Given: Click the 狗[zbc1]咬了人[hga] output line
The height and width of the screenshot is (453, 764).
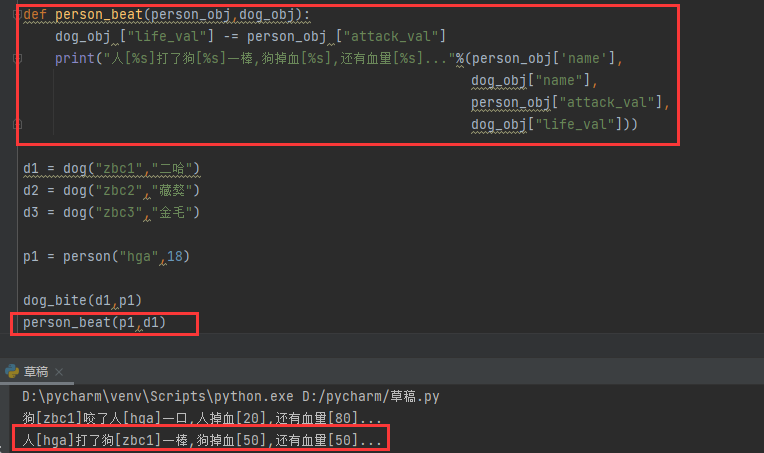Looking at the screenshot, I should [202, 418].
